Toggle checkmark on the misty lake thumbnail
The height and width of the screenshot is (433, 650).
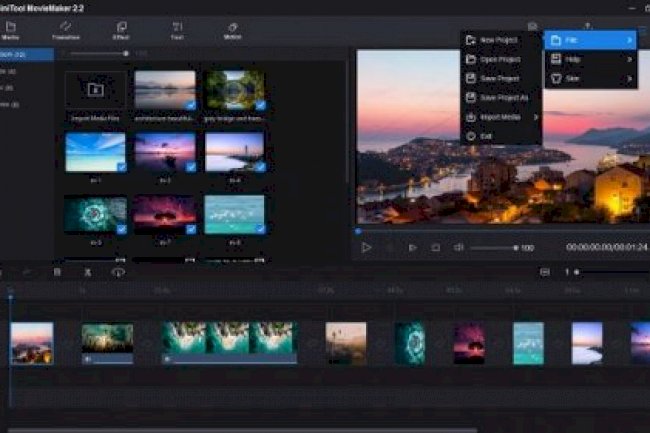190,105
